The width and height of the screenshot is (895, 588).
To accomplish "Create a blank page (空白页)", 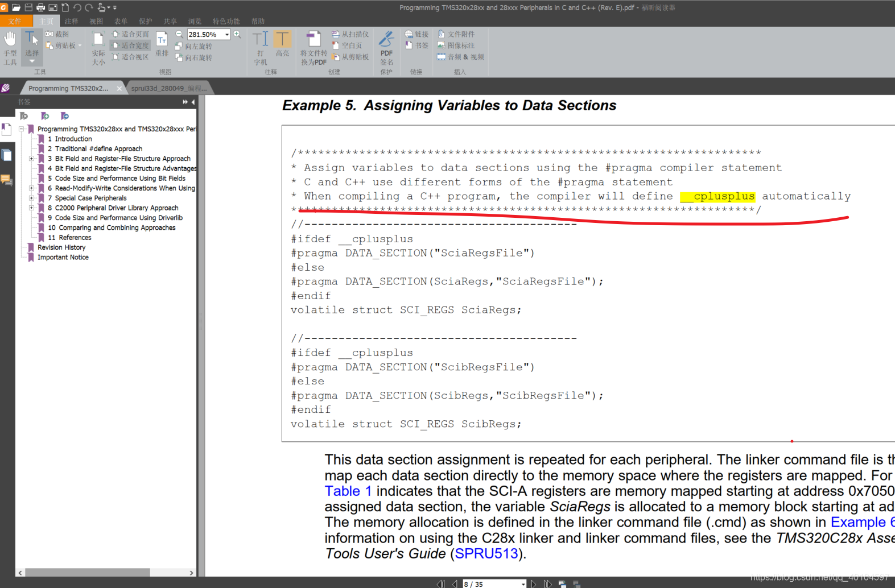I will (347, 45).
